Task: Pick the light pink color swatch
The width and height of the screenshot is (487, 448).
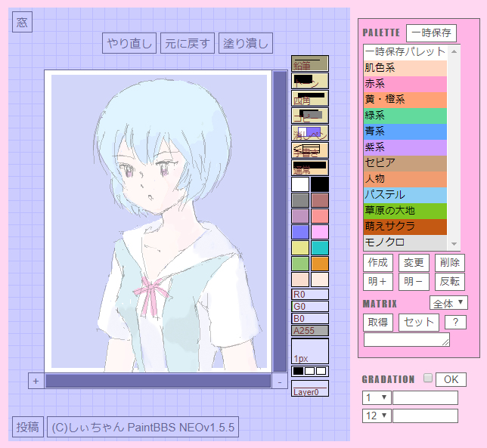Action: [320, 232]
